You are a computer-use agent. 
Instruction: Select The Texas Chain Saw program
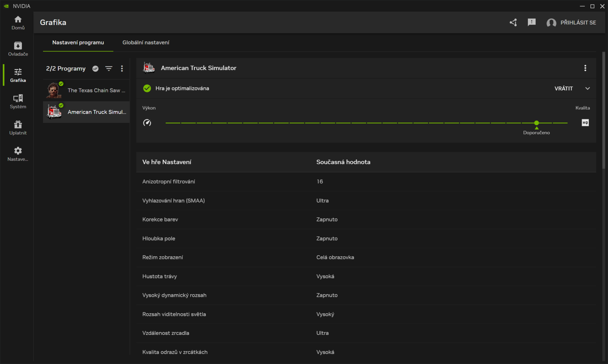(86, 90)
